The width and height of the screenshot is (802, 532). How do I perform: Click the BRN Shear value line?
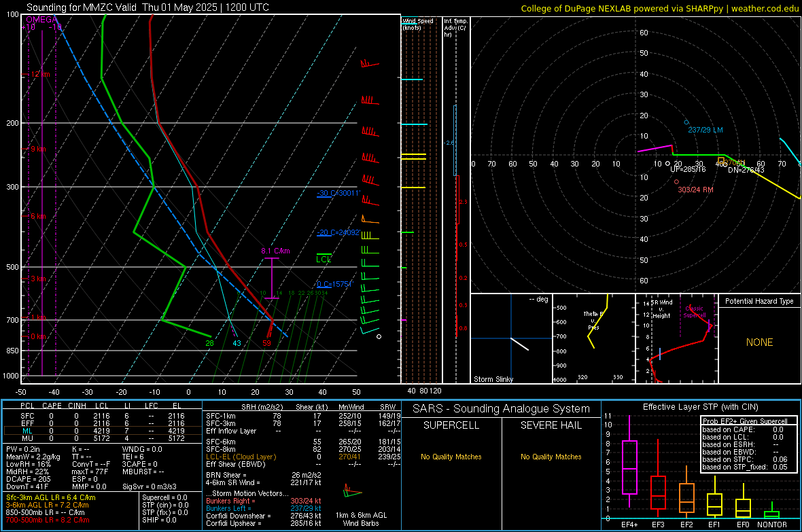(x=264, y=475)
